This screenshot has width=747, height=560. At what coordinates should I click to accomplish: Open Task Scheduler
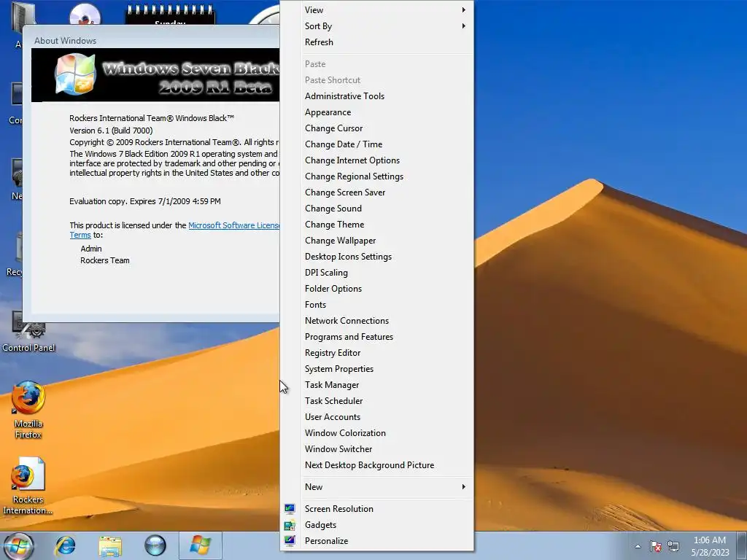coord(377,401)
